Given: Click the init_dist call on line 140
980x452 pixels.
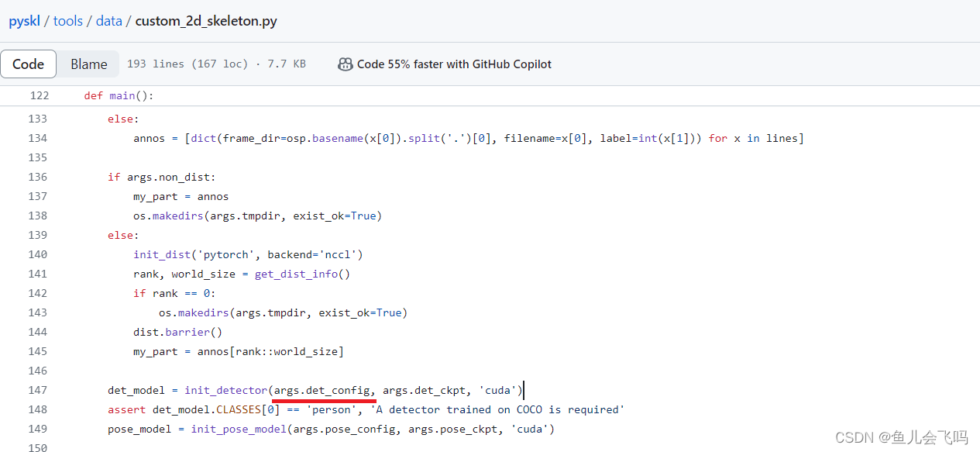Looking at the screenshot, I should click(161, 254).
